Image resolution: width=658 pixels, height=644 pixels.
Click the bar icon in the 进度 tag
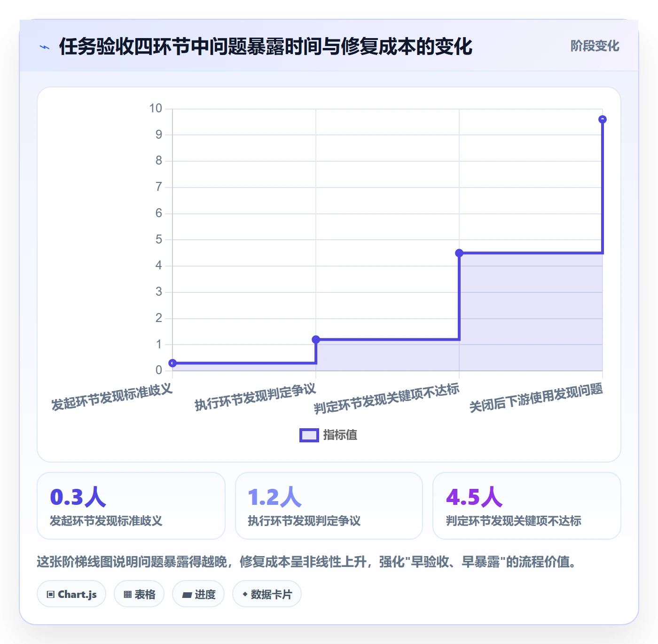(x=187, y=595)
